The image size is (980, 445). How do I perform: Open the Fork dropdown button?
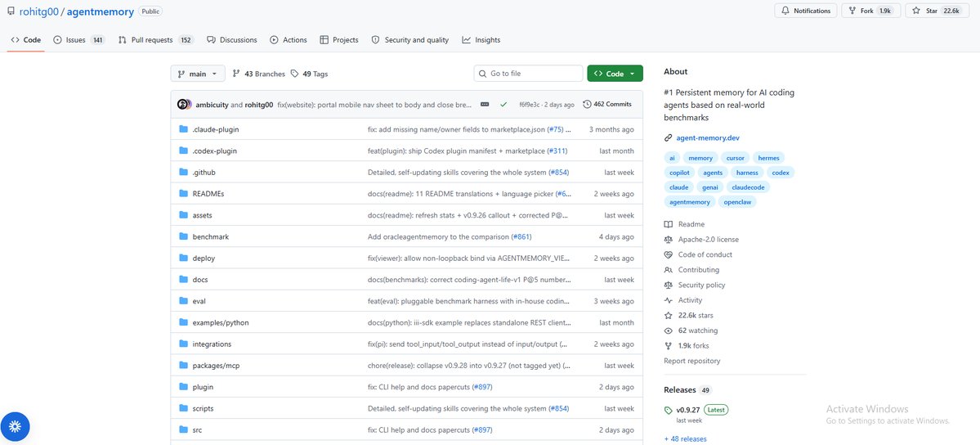coord(871,11)
